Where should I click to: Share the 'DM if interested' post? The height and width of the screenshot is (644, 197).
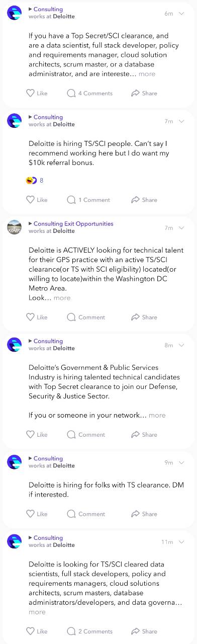pyautogui.click(x=144, y=514)
